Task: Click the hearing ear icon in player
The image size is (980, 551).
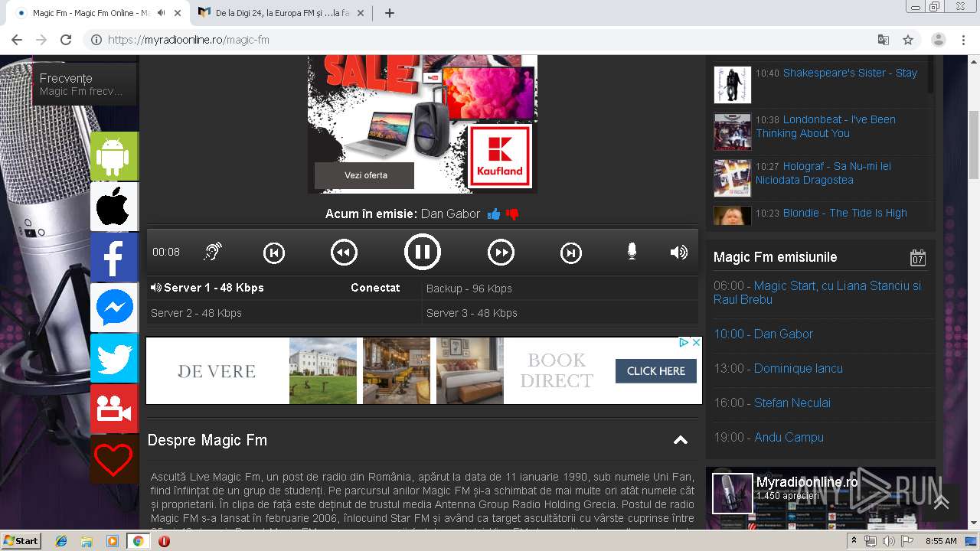Action: [x=213, y=252]
